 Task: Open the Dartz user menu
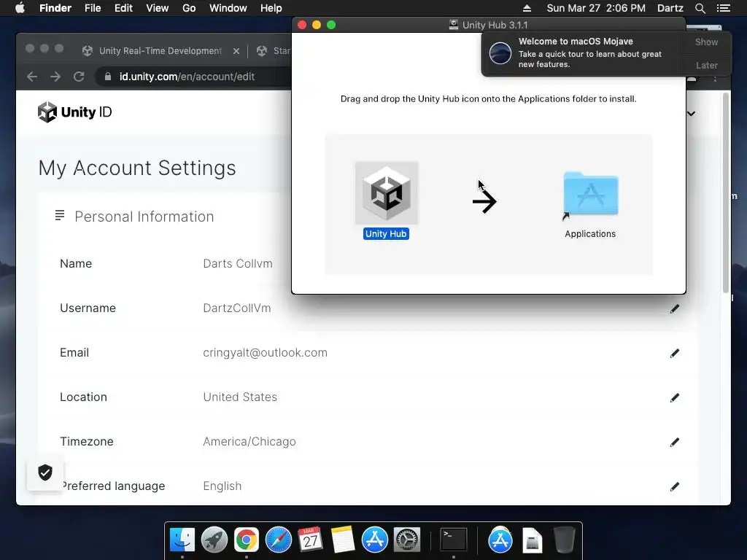[x=670, y=8]
